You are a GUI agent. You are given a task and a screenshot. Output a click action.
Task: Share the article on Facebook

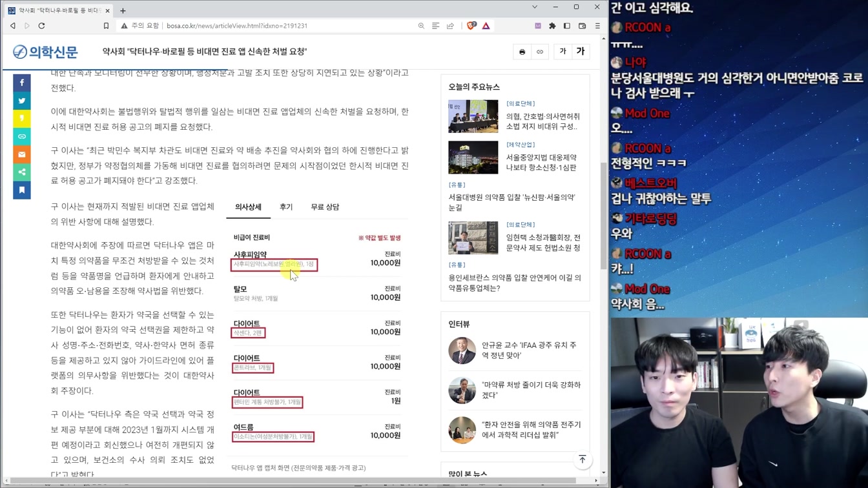coord(22,83)
